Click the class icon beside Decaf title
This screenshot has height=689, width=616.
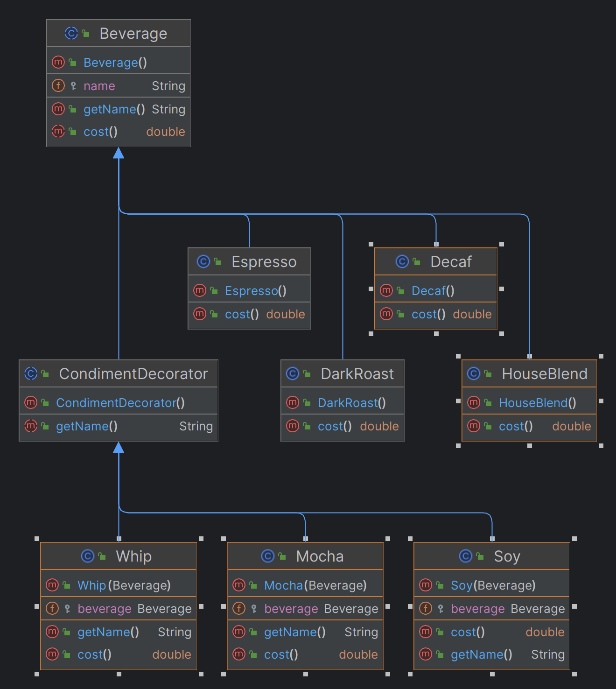point(402,261)
